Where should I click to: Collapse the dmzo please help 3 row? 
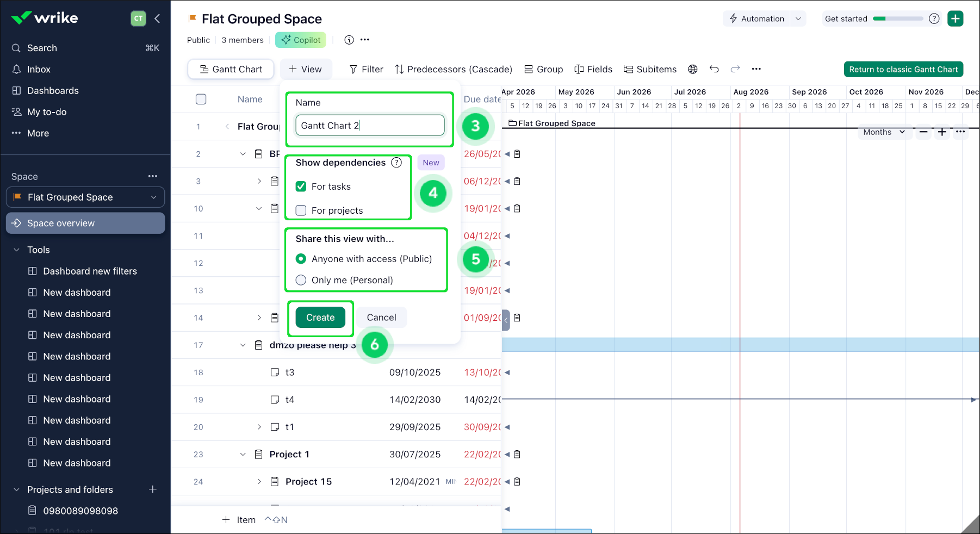243,345
